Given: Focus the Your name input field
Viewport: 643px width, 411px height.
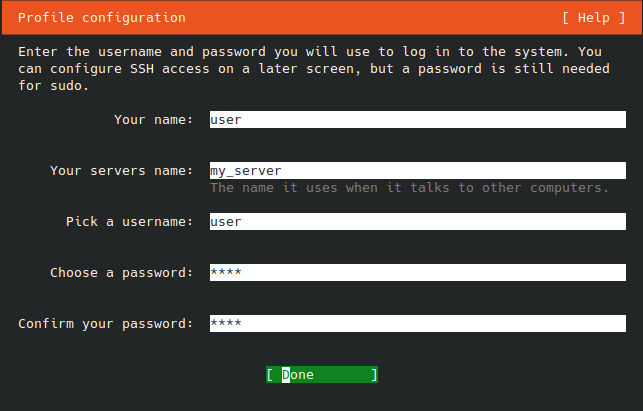Looking at the screenshot, I should (417, 119).
